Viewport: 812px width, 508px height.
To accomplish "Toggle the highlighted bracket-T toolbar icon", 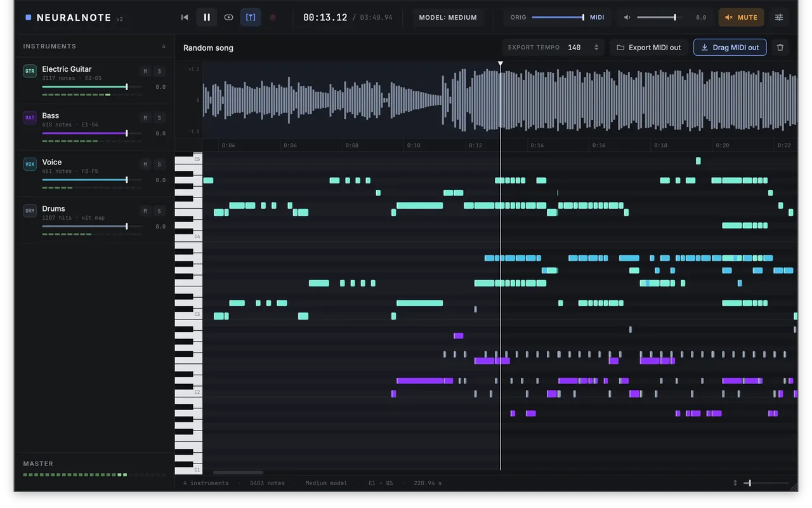I will [x=251, y=17].
